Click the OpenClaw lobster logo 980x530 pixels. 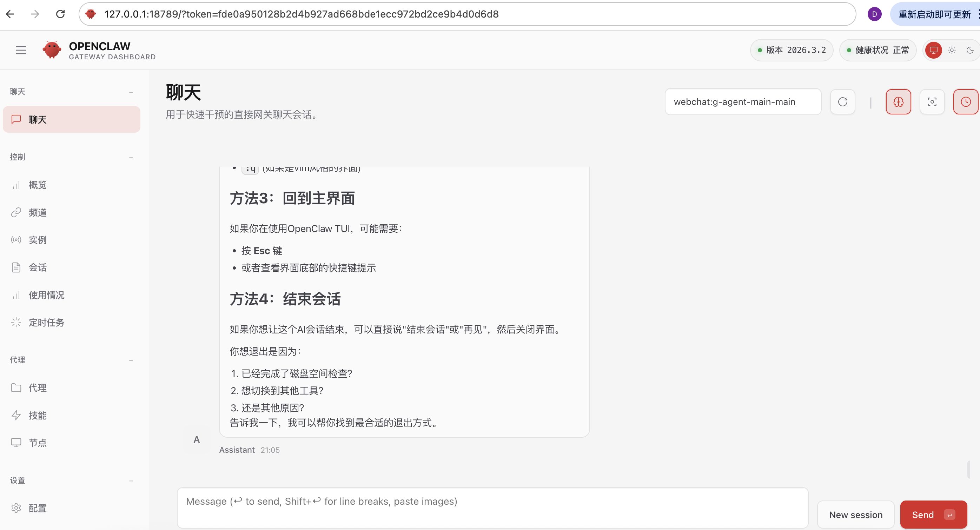[x=52, y=50]
